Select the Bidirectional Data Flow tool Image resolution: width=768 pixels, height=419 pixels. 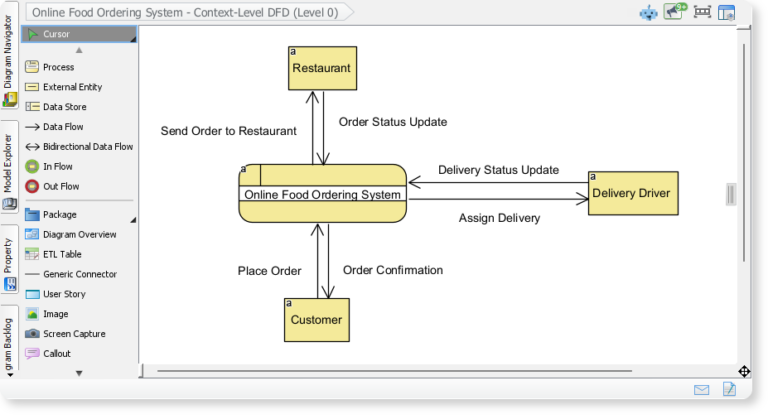[x=87, y=147]
